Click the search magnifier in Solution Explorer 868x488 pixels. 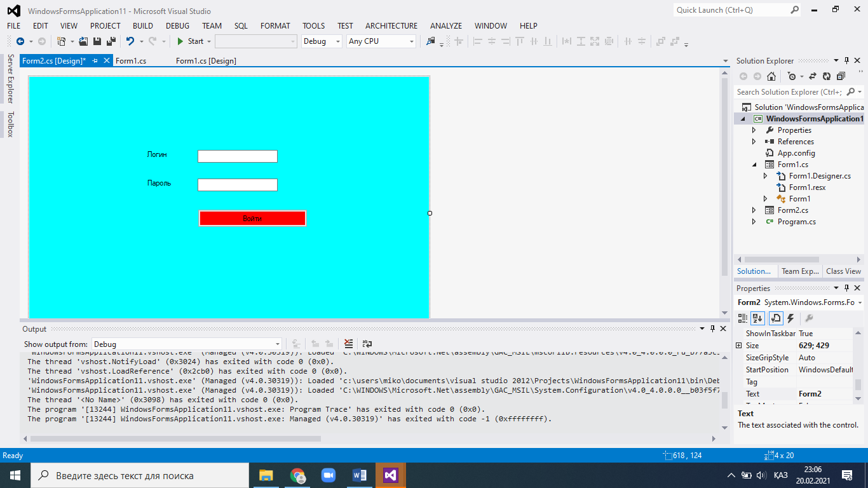851,92
